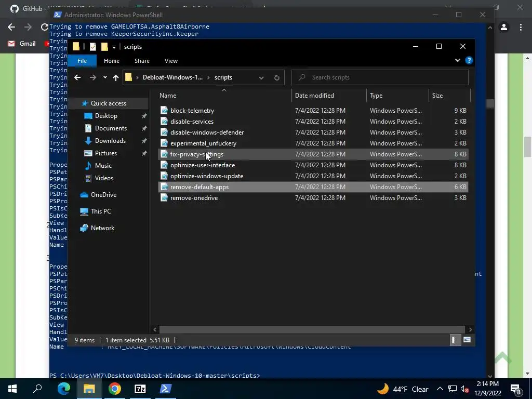
Task: Open the File tab in Explorer
Action: coord(82,61)
